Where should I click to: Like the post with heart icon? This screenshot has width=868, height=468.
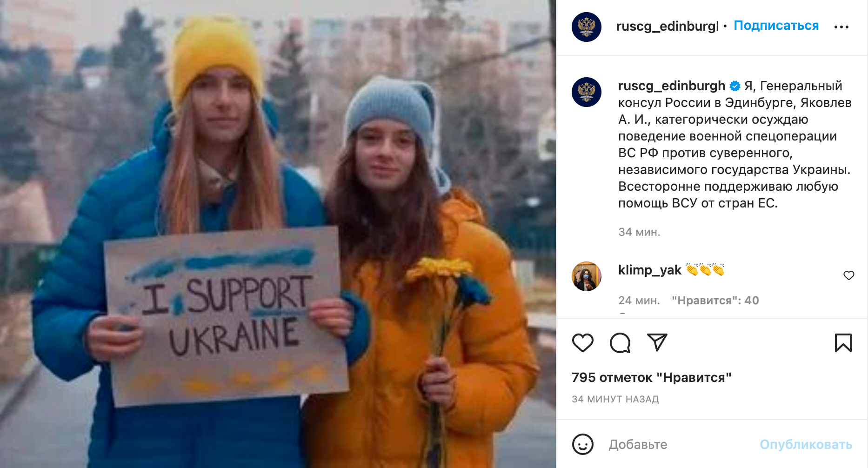(x=582, y=343)
